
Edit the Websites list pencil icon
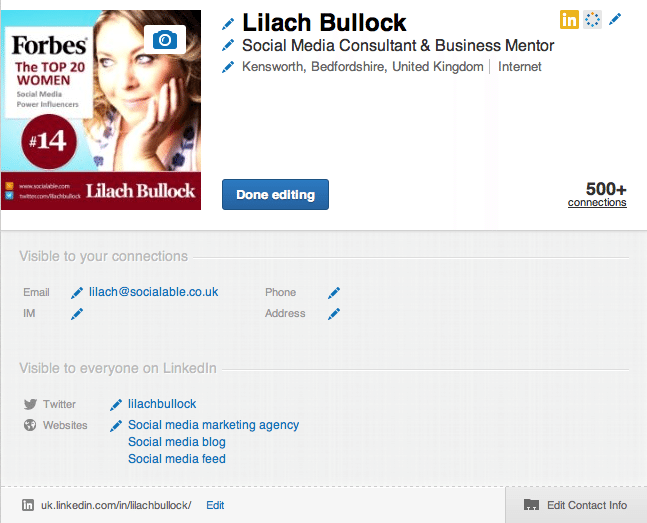(116, 426)
